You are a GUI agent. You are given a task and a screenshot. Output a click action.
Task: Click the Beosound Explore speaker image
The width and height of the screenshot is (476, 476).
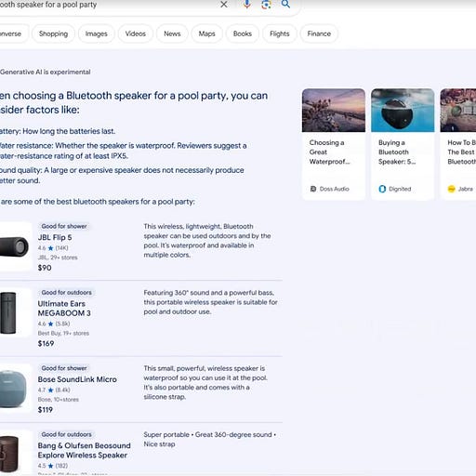pos(16,453)
